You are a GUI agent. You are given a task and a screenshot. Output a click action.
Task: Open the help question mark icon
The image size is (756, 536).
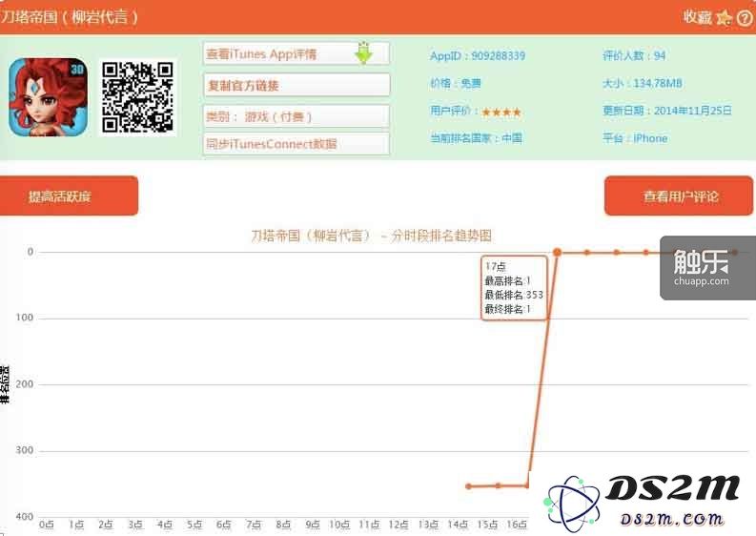(x=745, y=18)
